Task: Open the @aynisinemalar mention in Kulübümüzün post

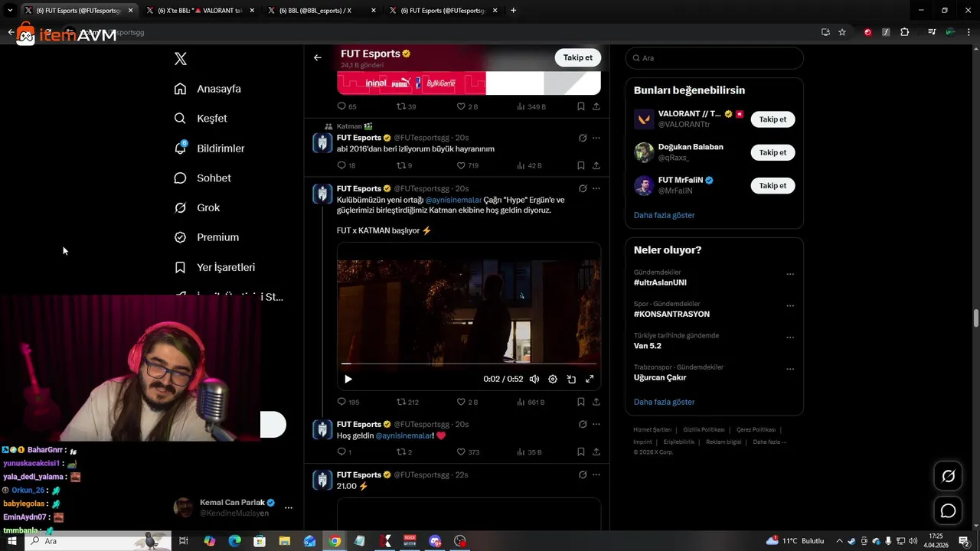Action: coord(453,200)
